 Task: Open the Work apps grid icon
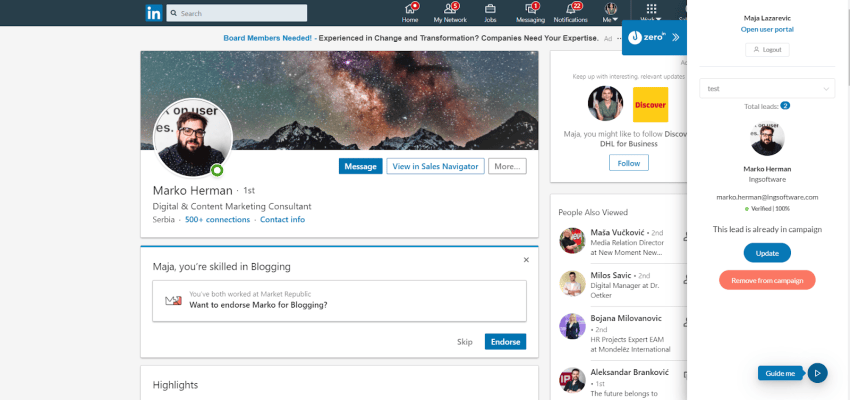coord(651,9)
